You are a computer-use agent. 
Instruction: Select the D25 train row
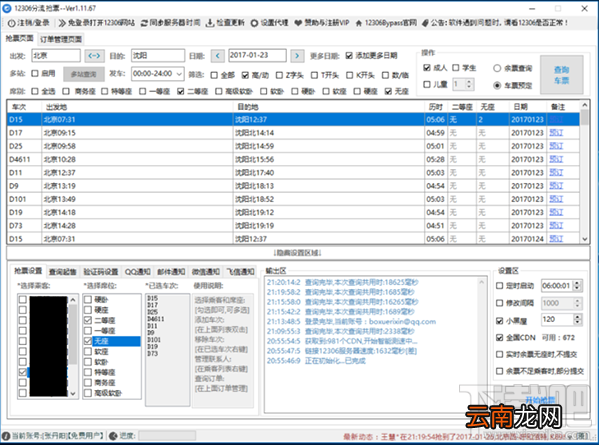click(x=293, y=146)
